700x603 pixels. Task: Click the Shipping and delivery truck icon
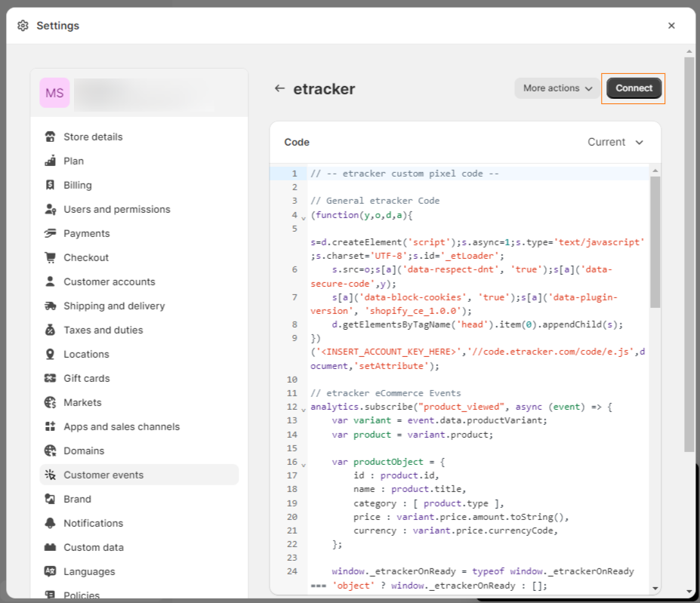coord(50,306)
